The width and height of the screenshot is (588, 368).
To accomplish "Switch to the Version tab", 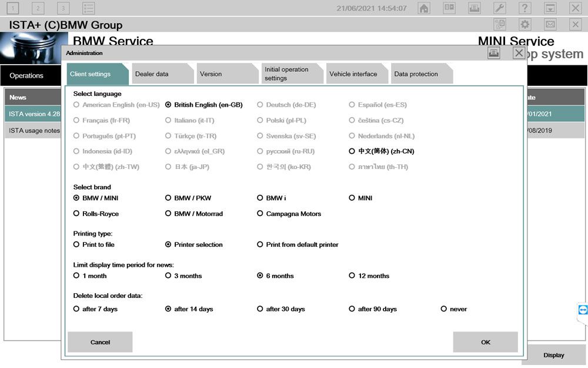I will tap(227, 74).
